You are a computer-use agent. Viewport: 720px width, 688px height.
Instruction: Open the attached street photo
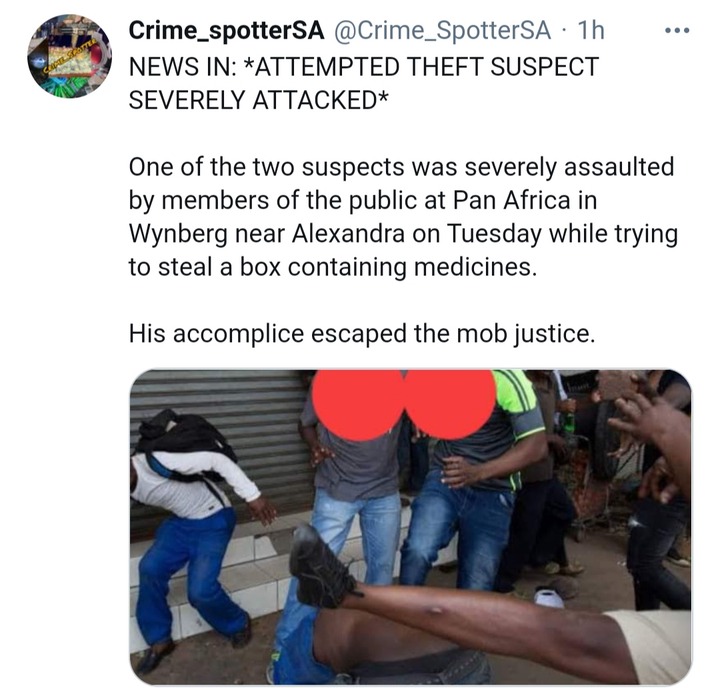411,527
